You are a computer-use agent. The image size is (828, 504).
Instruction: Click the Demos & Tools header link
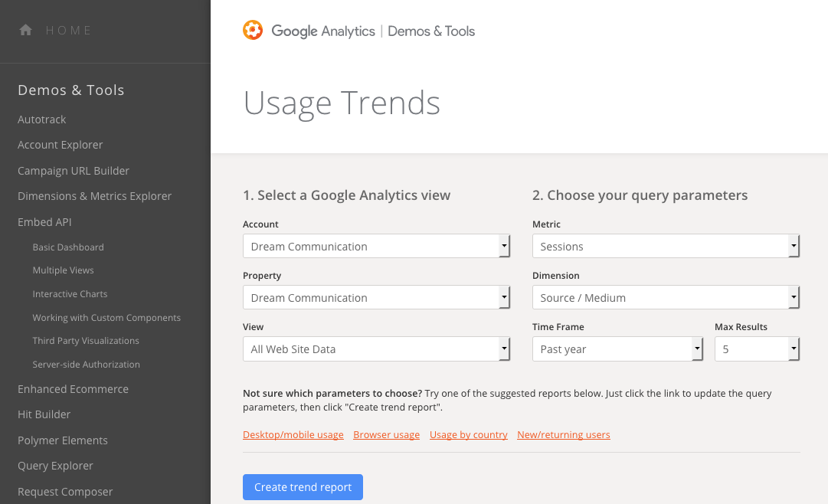coord(431,31)
